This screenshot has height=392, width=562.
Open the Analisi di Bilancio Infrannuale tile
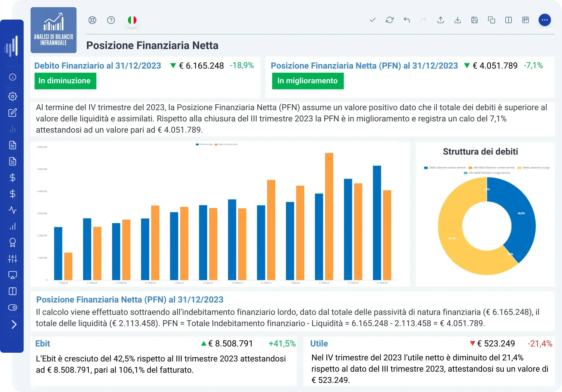pyautogui.click(x=53, y=30)
